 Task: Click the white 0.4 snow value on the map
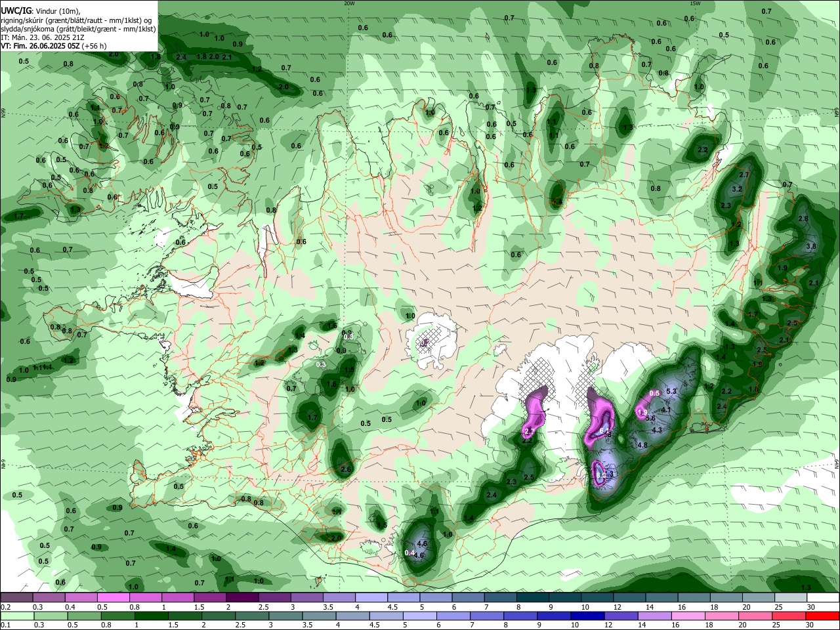point(409,553)
